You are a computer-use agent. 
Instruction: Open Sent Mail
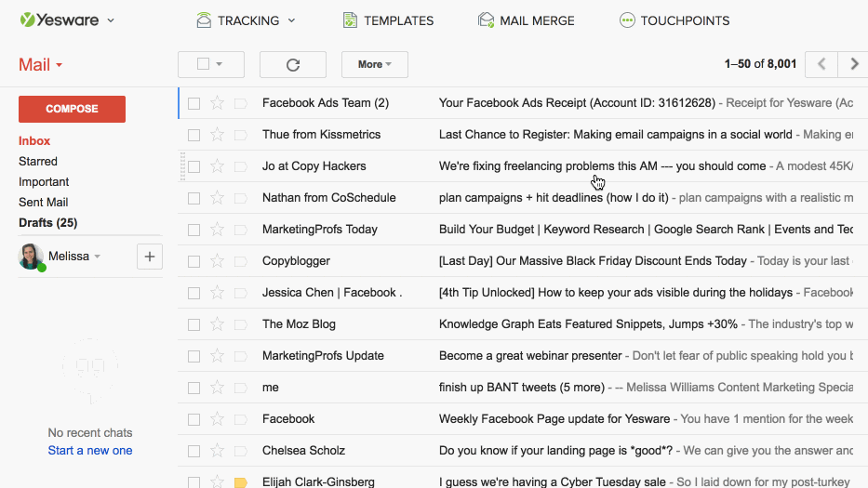[x=43, y=203]
